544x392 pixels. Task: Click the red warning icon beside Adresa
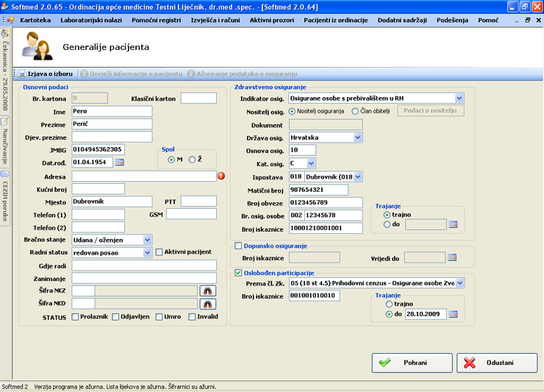tap(221, 177)
